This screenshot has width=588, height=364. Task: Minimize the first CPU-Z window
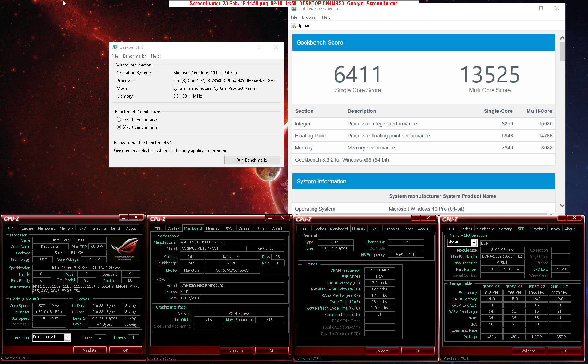click(123, 217)
